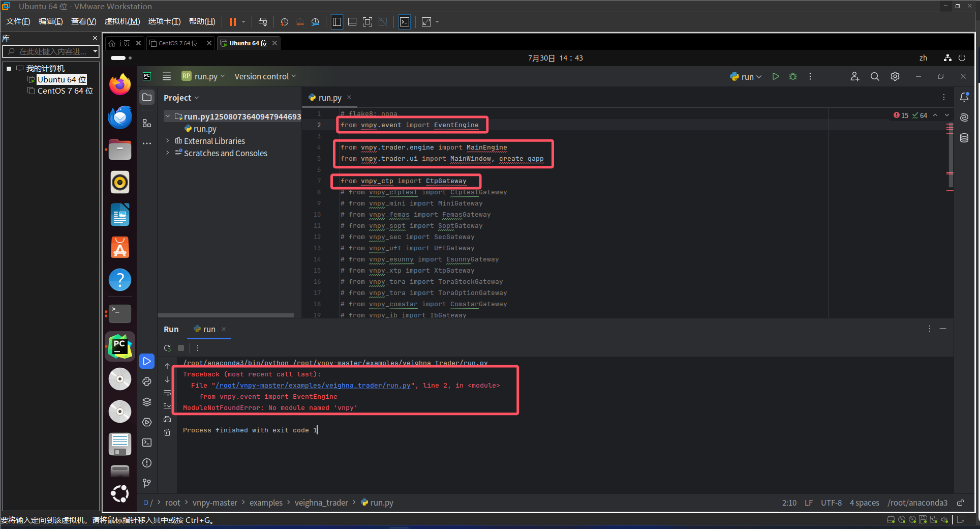Image resolution: width=980 pixels, height=529 pixels.
Task: Print the console output with the printer icon
Action: click(x=167, y=419)
